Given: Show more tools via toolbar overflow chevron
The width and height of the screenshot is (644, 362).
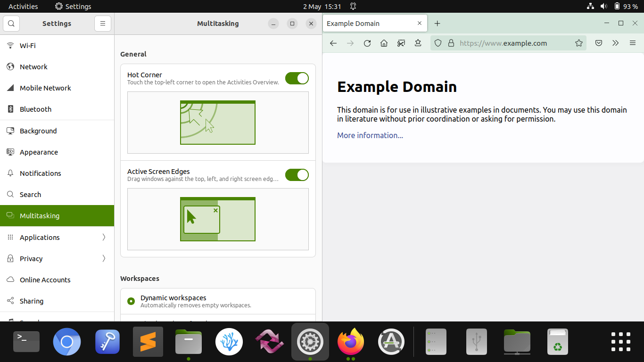Looking at the screenshot, I should tap(615, 43).
